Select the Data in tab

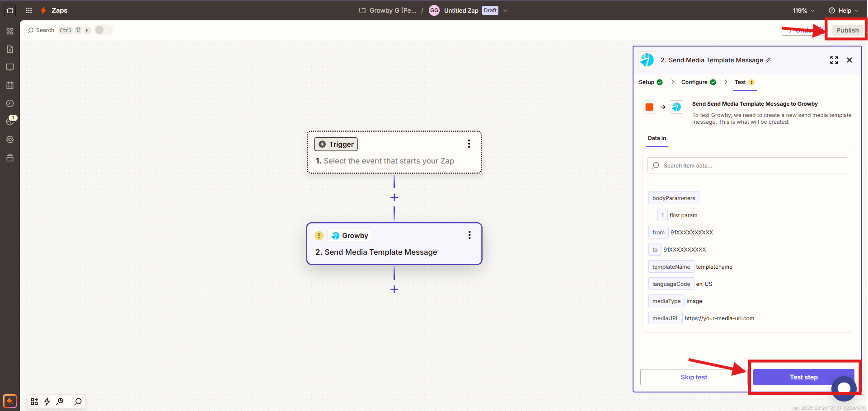657,138
